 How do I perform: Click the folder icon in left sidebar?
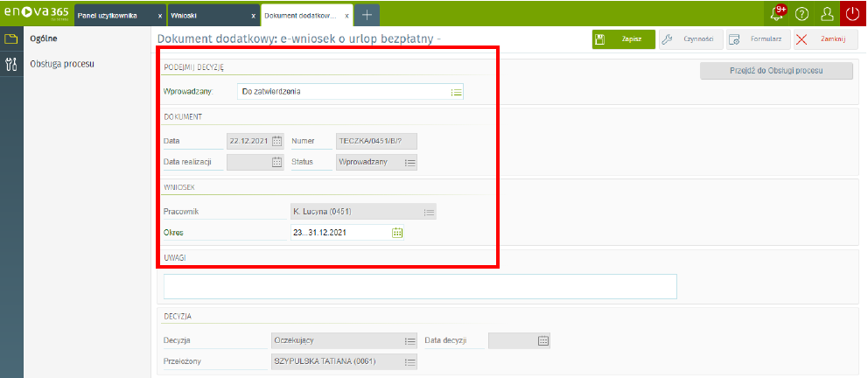click(11, 39)
